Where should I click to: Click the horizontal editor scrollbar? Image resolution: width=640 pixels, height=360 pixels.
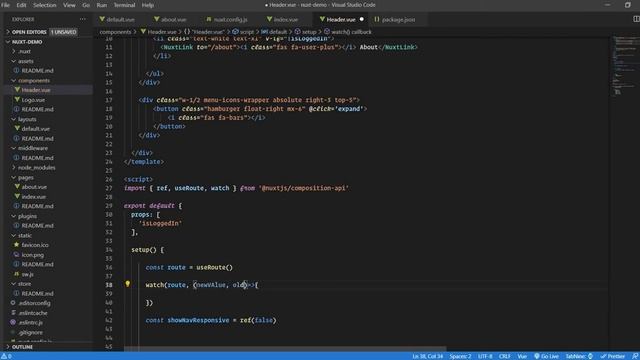pyautogui.click(x=285, y=349)
